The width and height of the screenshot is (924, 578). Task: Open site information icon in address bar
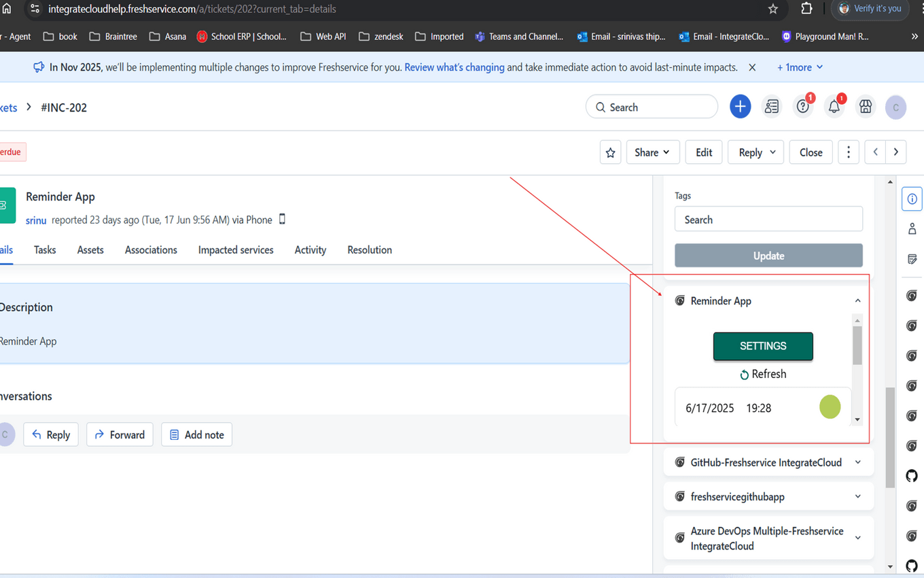[35, 9]
